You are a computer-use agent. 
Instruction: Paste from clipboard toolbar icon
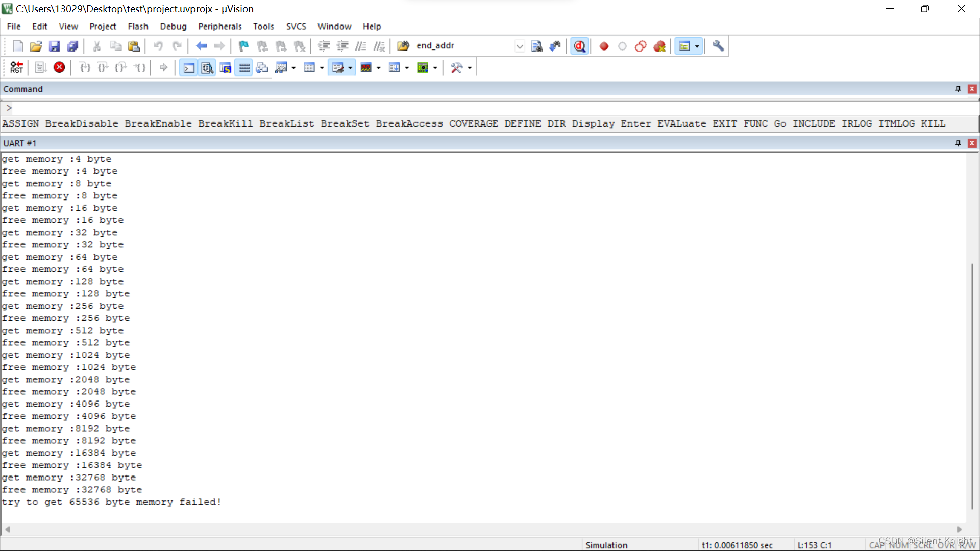click(x=134, y=46)
